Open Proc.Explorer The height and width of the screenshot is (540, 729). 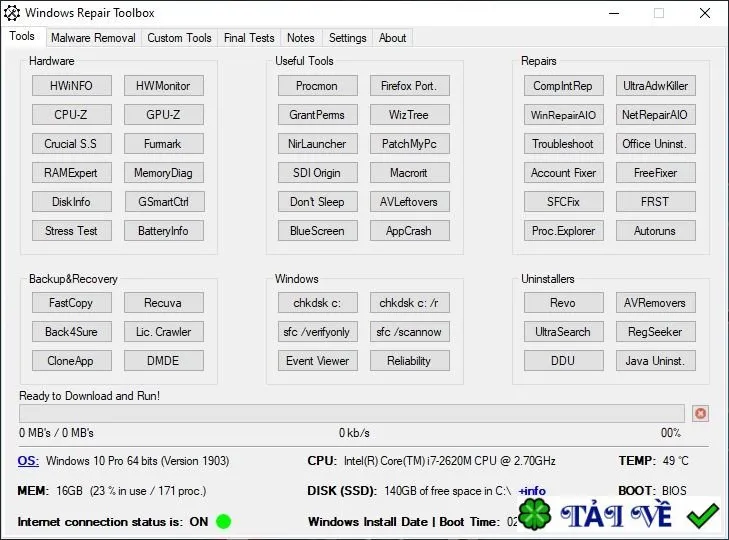click(x=563, y=231)
